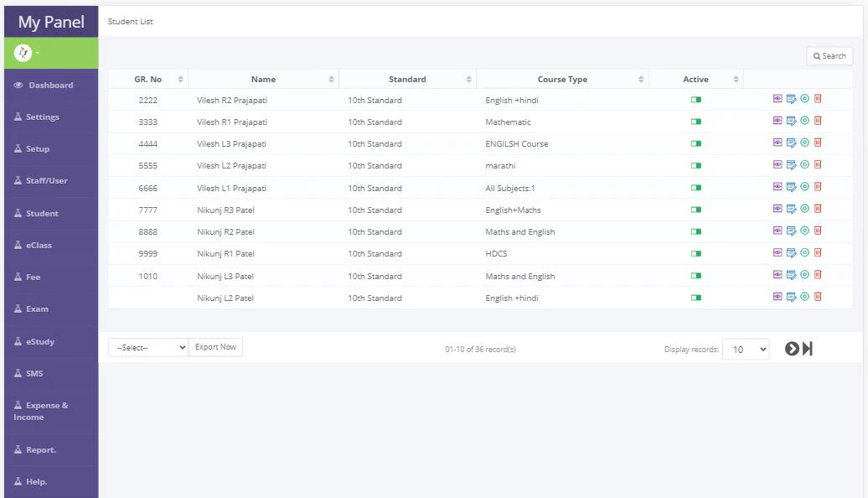Toggle the Active switch for GR 2222
This screenshot has width=868, height=498.
click(695, 98)
